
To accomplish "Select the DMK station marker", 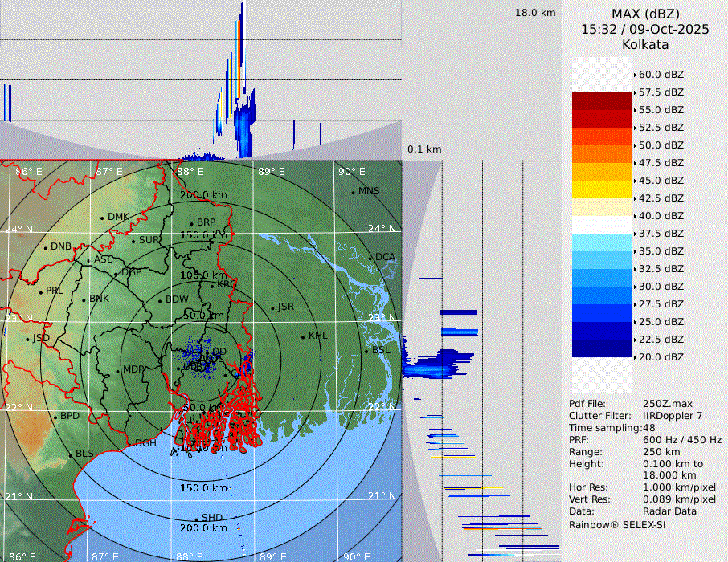I will [x=102, y=218].
